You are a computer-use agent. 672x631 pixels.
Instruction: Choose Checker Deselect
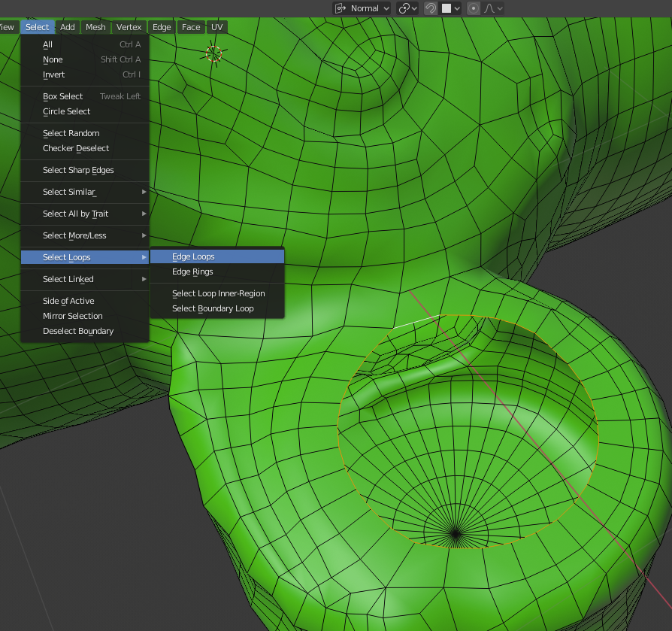point(85,148)
